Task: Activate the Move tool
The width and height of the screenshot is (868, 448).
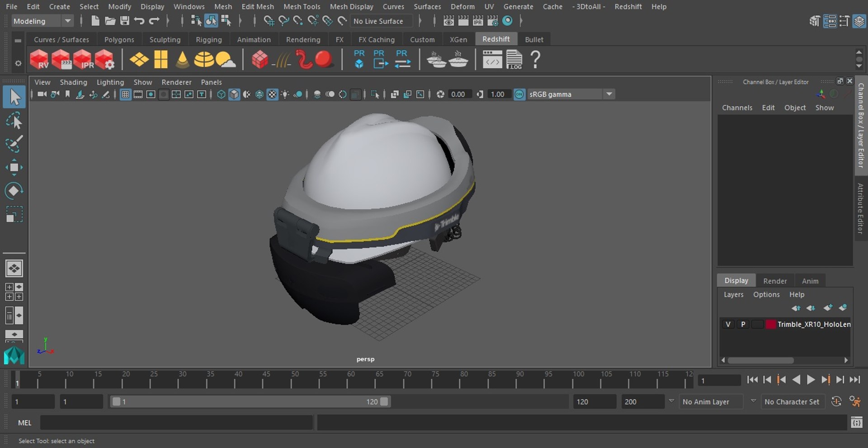Action: pos(14,167)
